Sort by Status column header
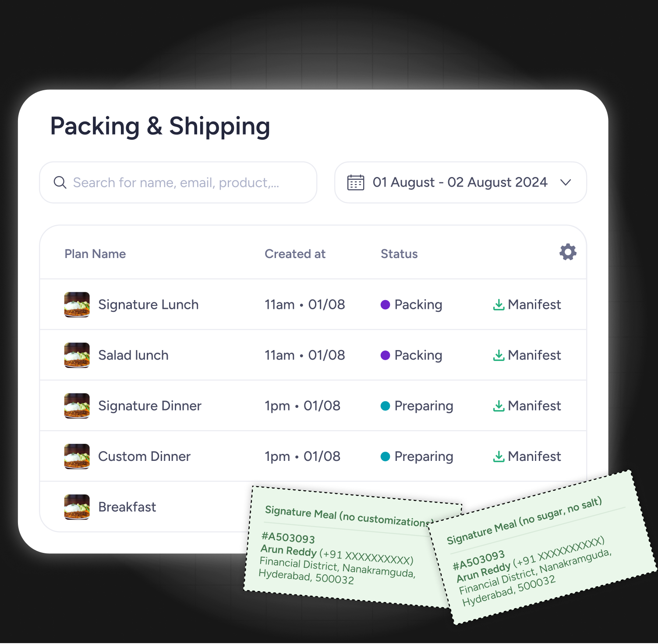The image size is (658, 644). pyautogui.click(x=399, y=254)
